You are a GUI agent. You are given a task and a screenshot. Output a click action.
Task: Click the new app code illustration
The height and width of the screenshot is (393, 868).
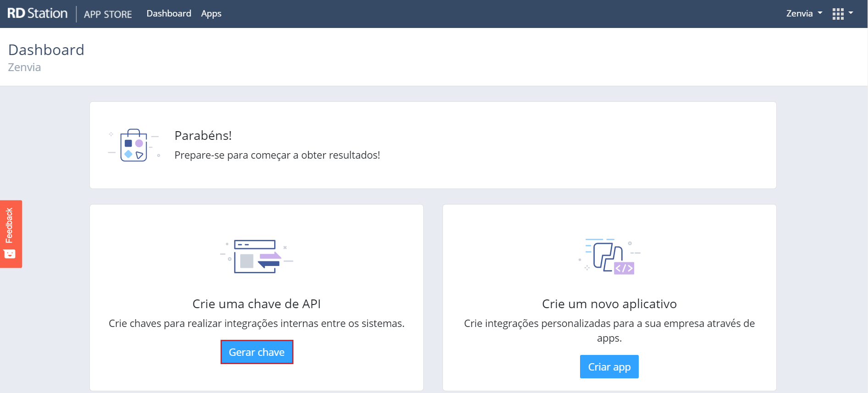[609, 256]
